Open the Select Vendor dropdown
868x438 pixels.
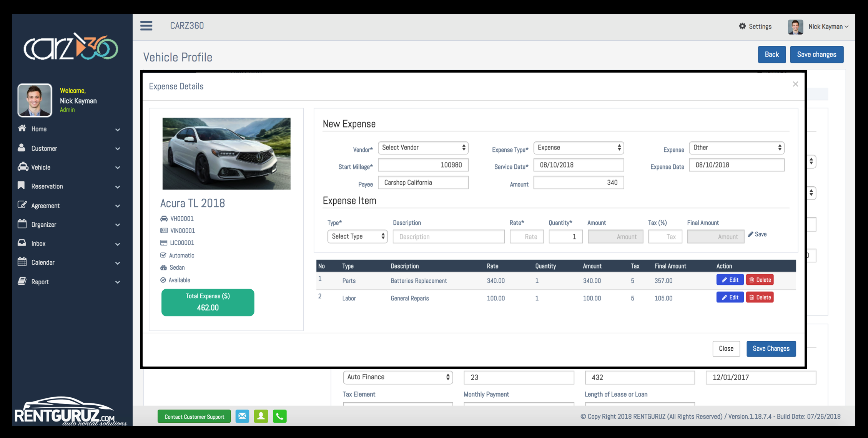coord(423,148)
